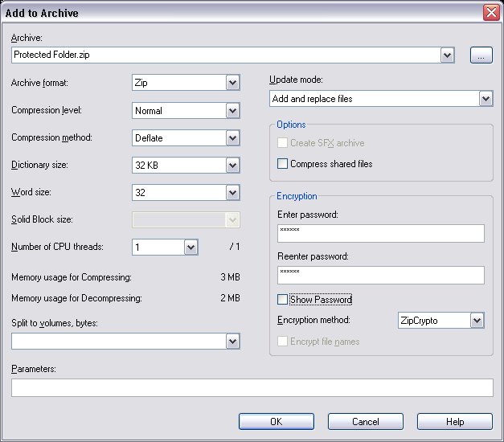The width and height of the screenshot is (504, 442).
Task: Click the 'Archive format:' label
Action: [39, 83]
